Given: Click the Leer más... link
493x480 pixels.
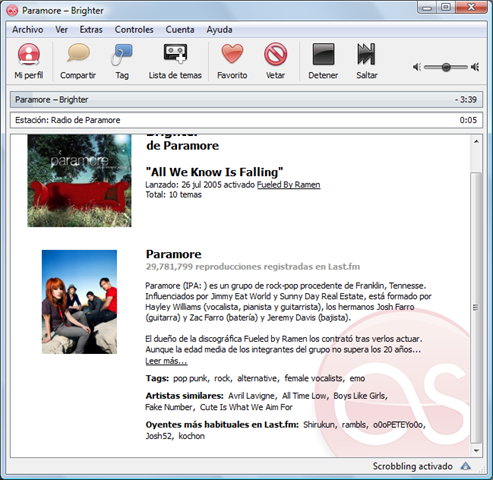Looking at the screenshot, I should tap(166, 361).
